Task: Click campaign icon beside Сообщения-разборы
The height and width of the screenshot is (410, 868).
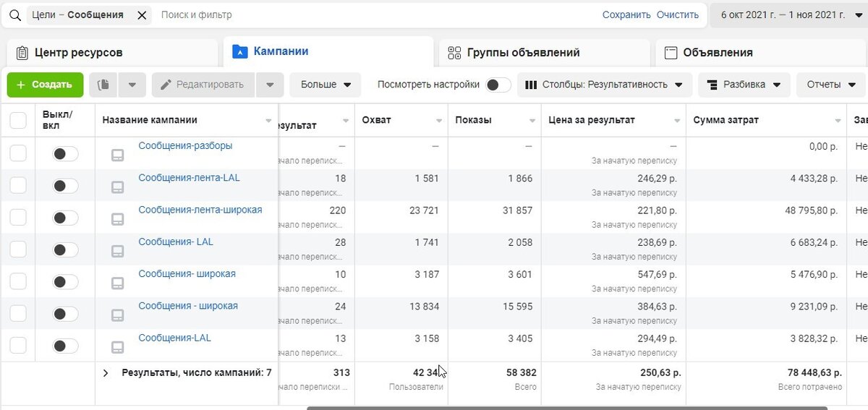Action: click(x=117, y=155)
